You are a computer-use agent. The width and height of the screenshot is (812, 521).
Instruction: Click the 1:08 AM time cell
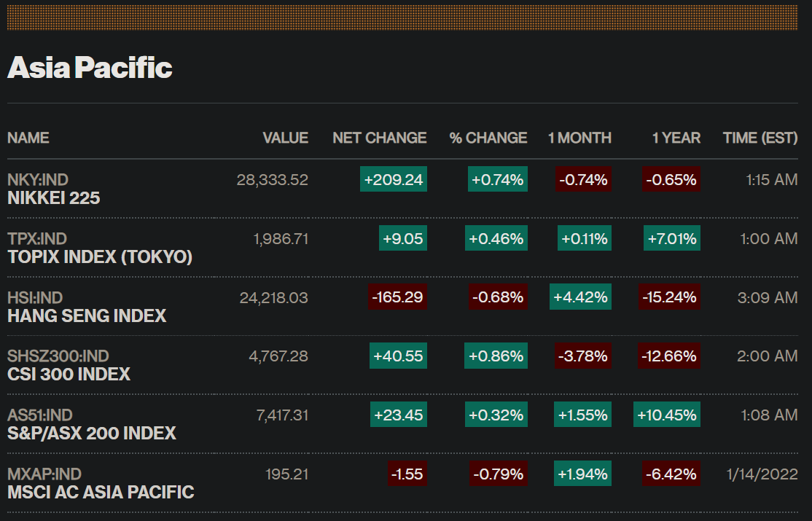[770, 415]
